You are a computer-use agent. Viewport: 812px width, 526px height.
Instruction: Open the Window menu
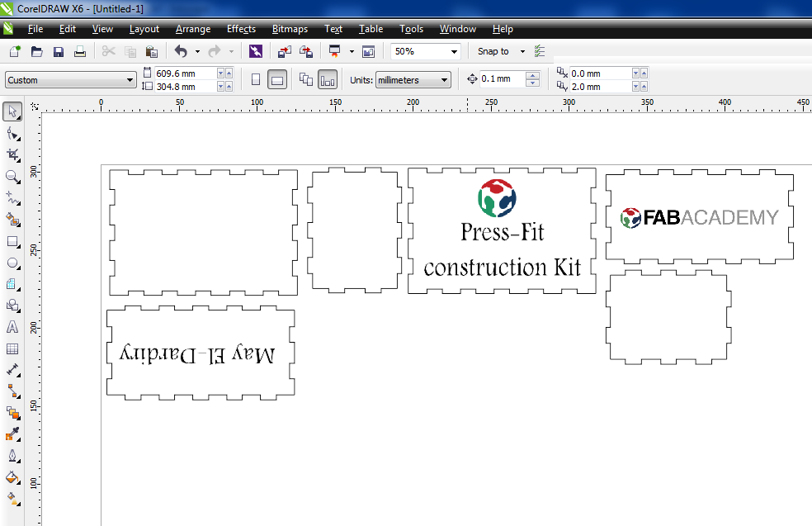pyautogui.click(x=458, y=29)
